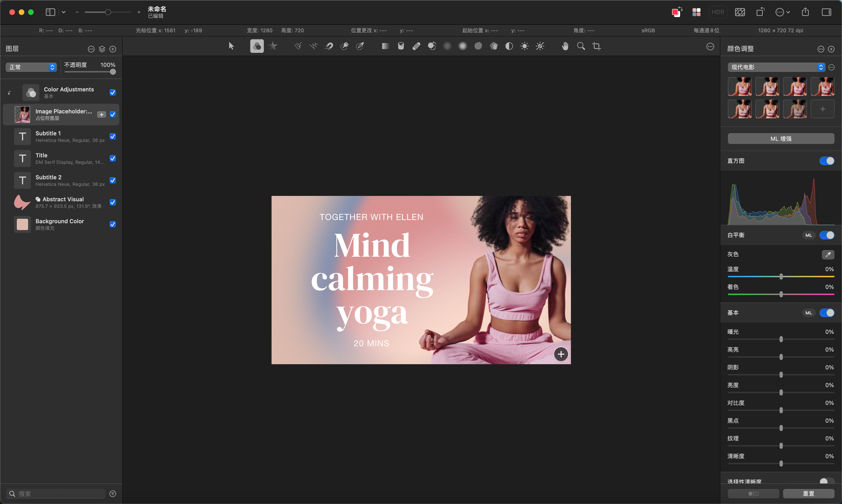The image size is (842, 504).
Task: Click the empty plus preset slot
Action: 822,109
